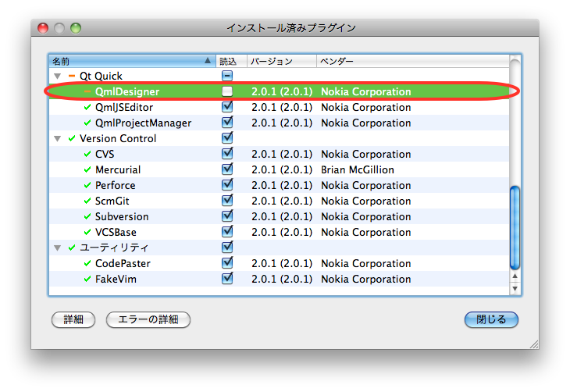Uncheck the Mercurial load checkbox
Screen dimensions: 570x392
(227, 169)
